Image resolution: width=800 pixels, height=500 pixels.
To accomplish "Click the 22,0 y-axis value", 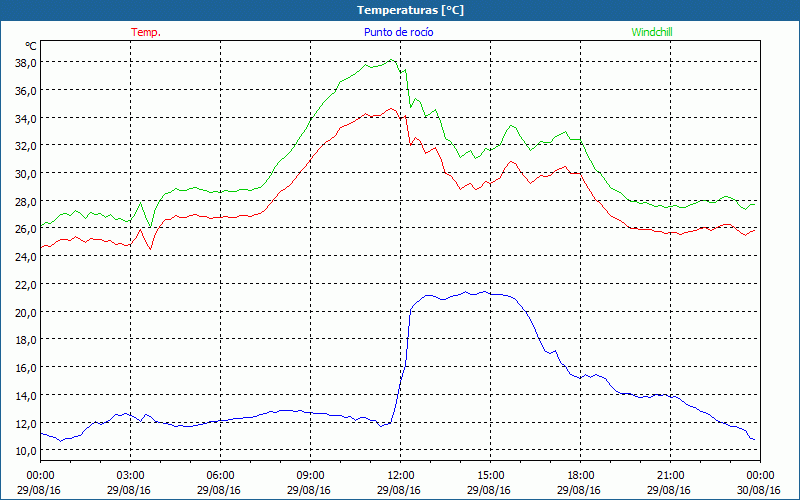I will pyautogui.click(x=26, y=285).
